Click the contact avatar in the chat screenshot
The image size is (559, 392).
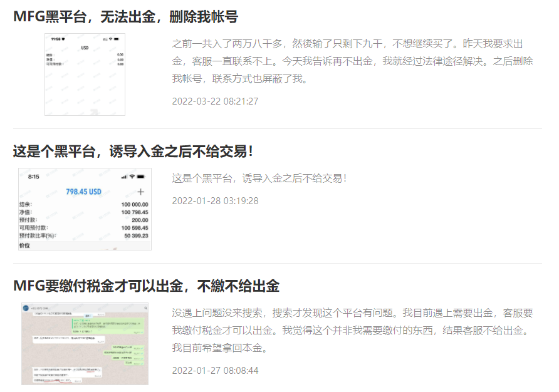(26, 307)
